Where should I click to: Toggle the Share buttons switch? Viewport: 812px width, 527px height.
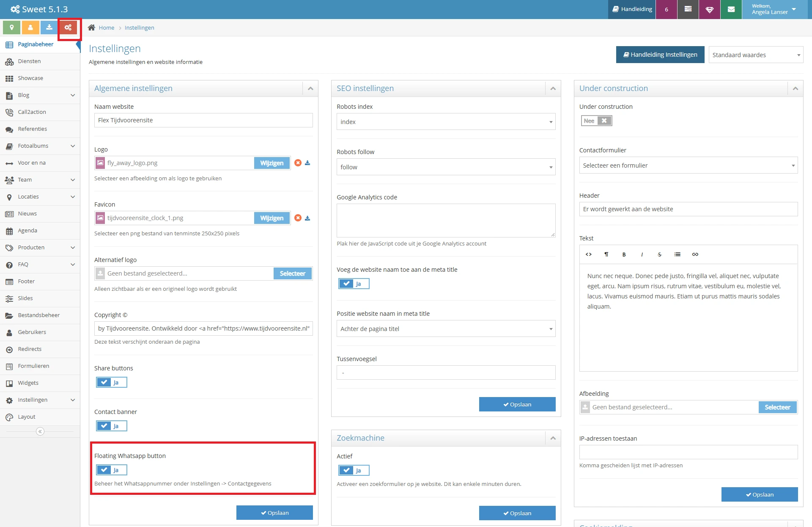(112, 382)
